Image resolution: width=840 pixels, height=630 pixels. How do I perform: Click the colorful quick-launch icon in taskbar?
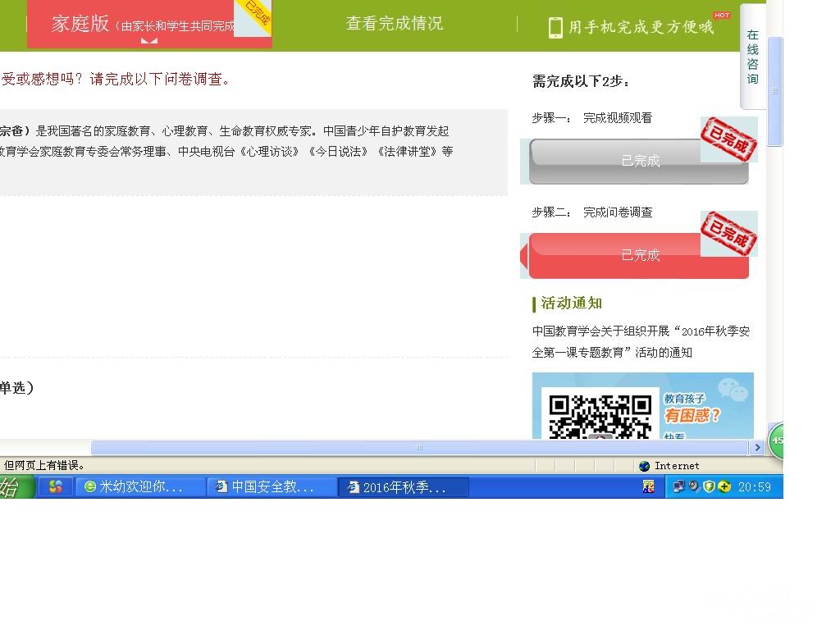[x=55, y=487]
